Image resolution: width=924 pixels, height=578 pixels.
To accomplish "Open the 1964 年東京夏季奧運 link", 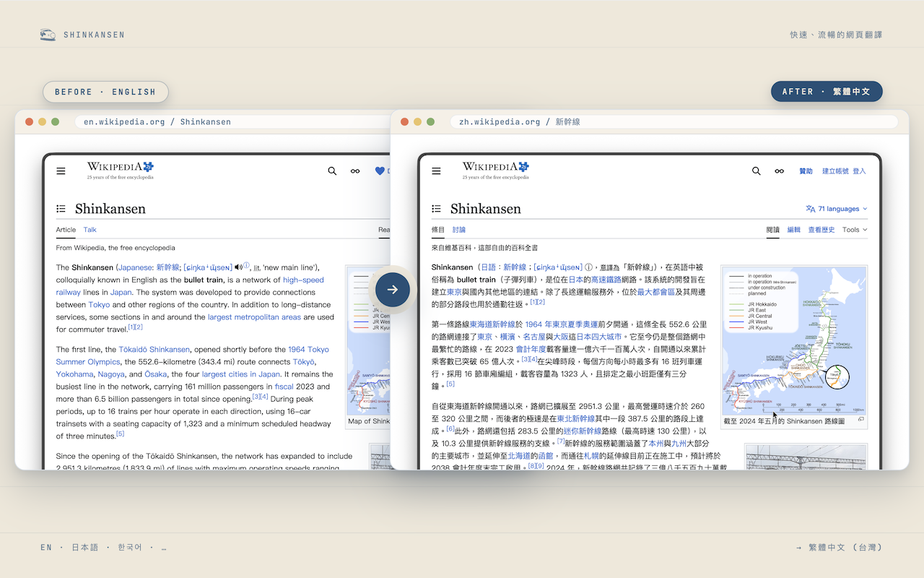I will tap(562, 324).
